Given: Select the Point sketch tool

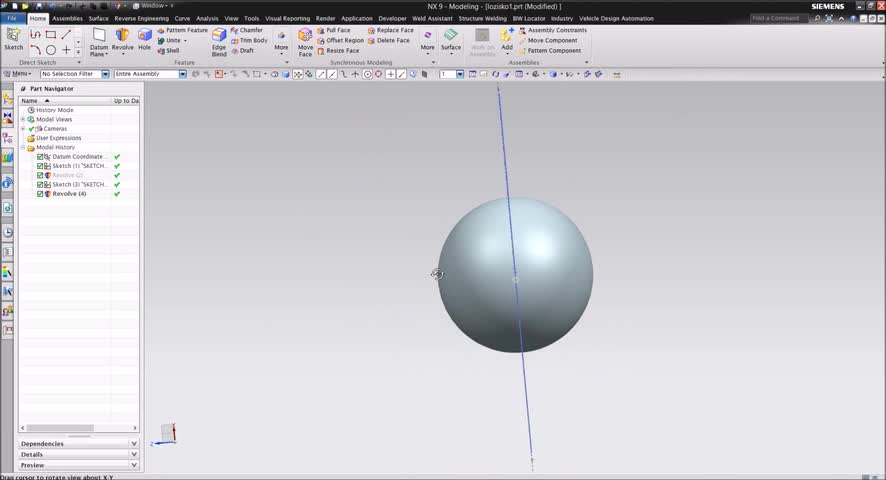Looking at the screenshot, I should point(66,50).
